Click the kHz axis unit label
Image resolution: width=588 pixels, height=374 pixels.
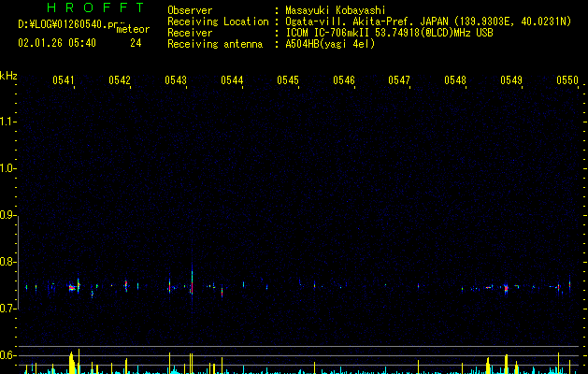[8, 76]
